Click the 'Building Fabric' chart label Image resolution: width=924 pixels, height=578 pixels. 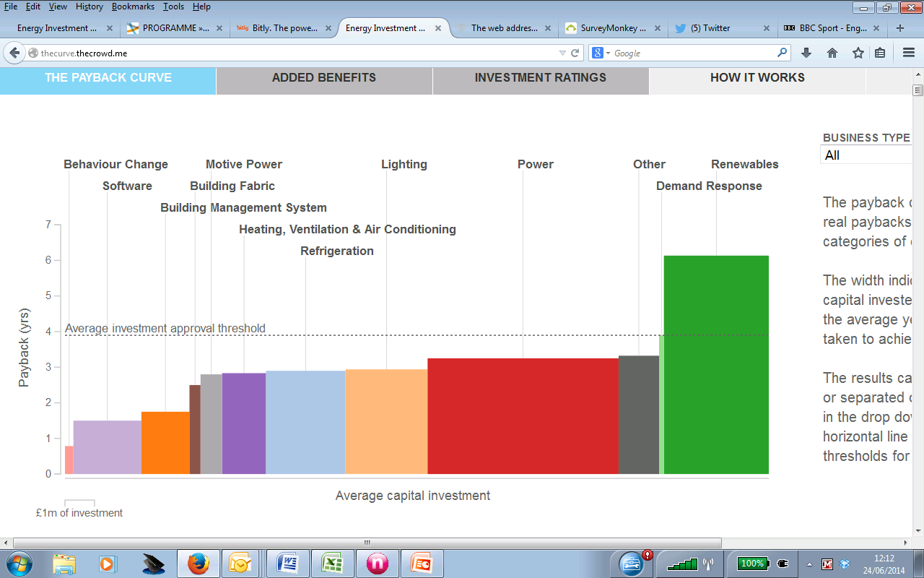pos(232,186)
